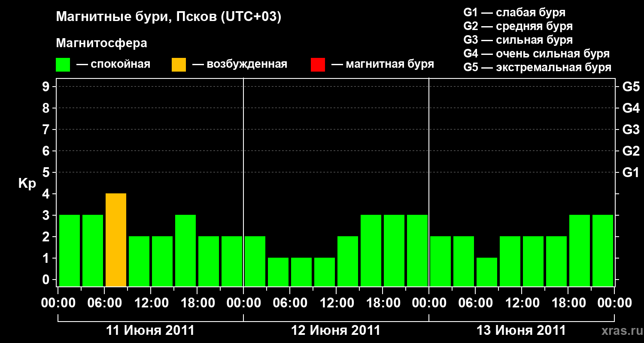Click the Kp axis value 0
Viewport: 644px width, 343px height.
point(46,280)
